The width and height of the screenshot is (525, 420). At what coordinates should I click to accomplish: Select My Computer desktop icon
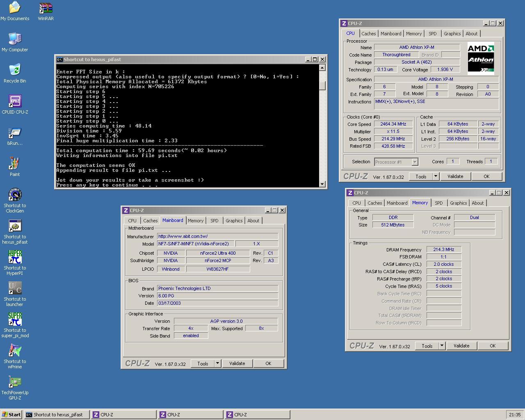pos(15,42)
